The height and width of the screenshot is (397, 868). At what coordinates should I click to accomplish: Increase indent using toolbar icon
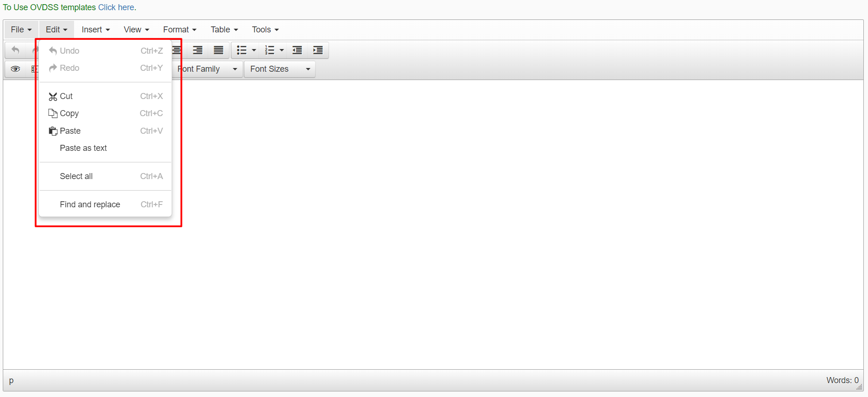(318, 50)
